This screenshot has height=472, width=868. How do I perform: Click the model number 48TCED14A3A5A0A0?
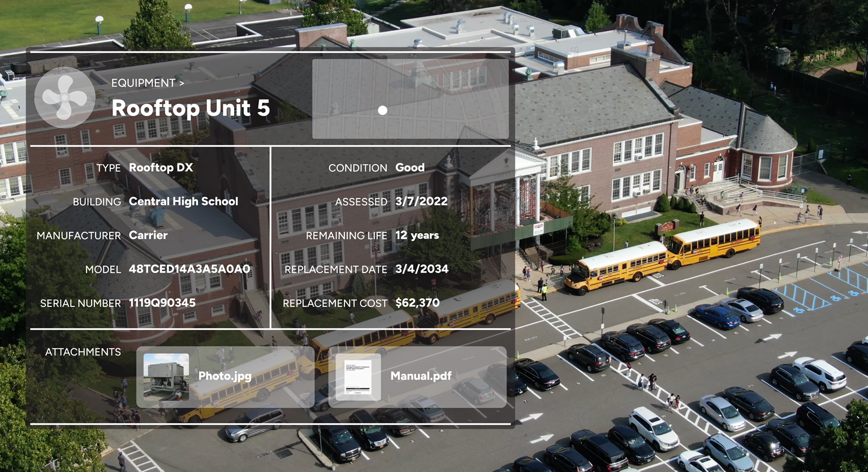(189, 269)
